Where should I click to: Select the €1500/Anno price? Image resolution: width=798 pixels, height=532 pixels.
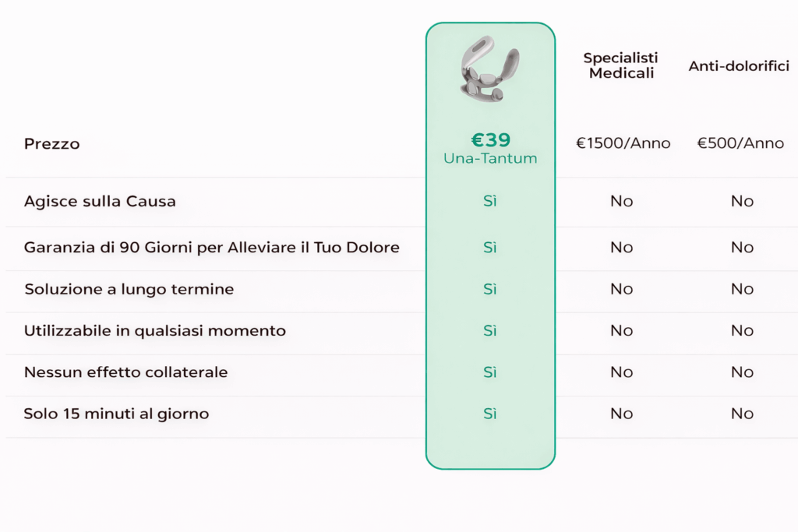tap(623, 143)
